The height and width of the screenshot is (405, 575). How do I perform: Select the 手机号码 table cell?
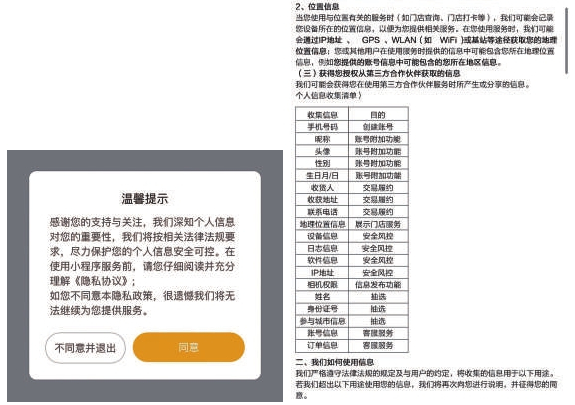(x=322, y=127)
